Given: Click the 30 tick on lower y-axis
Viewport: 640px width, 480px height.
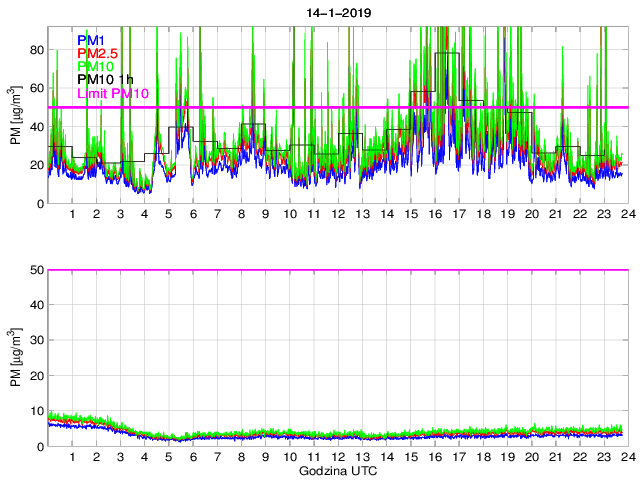Looking at the screenshot, I should [x=36, y=341].
